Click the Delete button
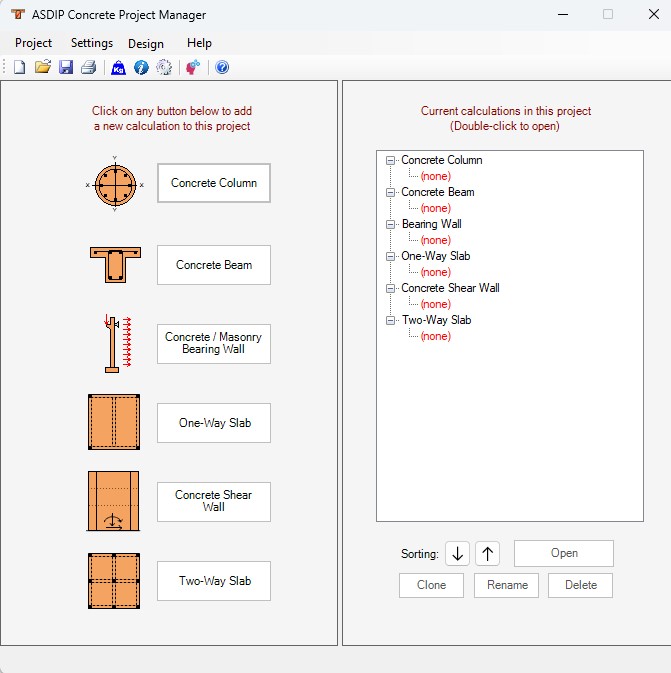Viewport: 671px width, 673px height. 580,585
